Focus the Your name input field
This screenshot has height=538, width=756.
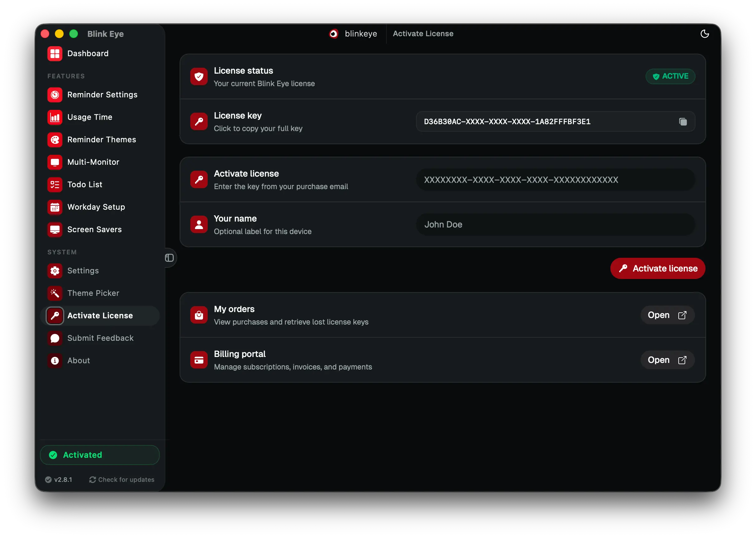point(556,225)
